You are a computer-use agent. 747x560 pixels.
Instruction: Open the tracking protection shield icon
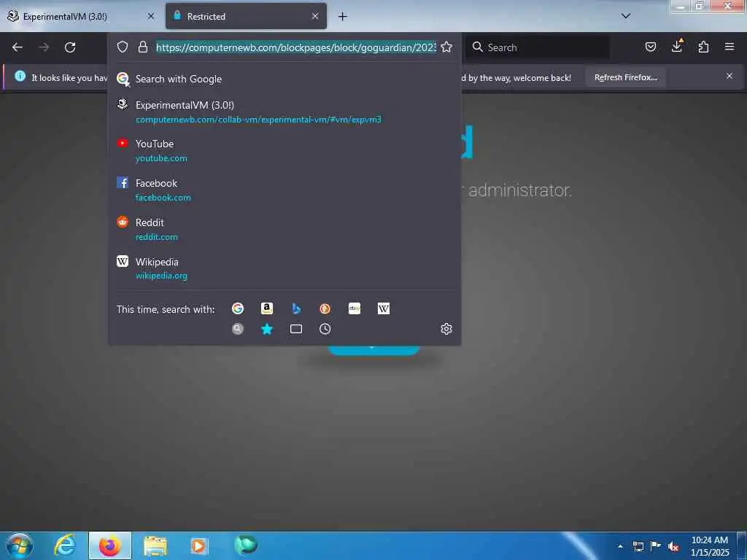pos(123,47)
